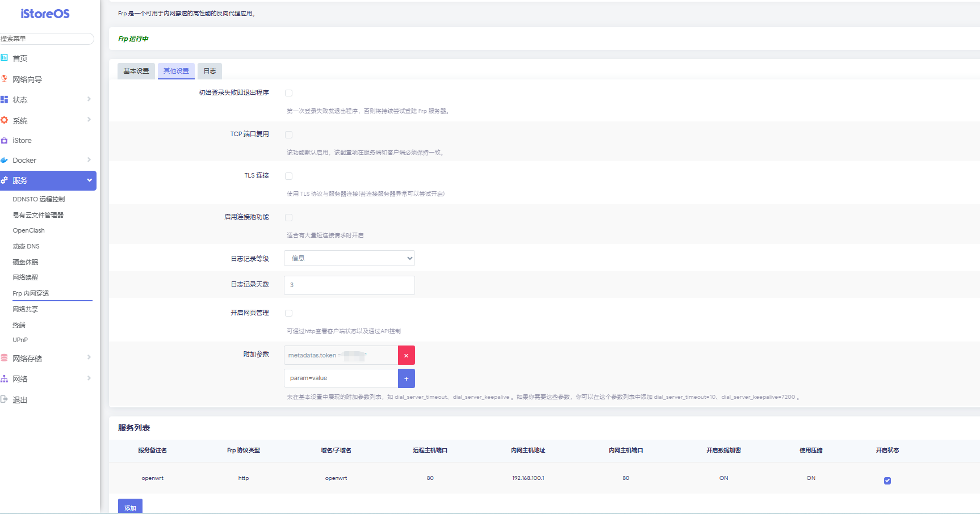Toggle the TCP 端口复用 checkbox
Viewport: 980px width, 514px height.
tap(288, 135)
